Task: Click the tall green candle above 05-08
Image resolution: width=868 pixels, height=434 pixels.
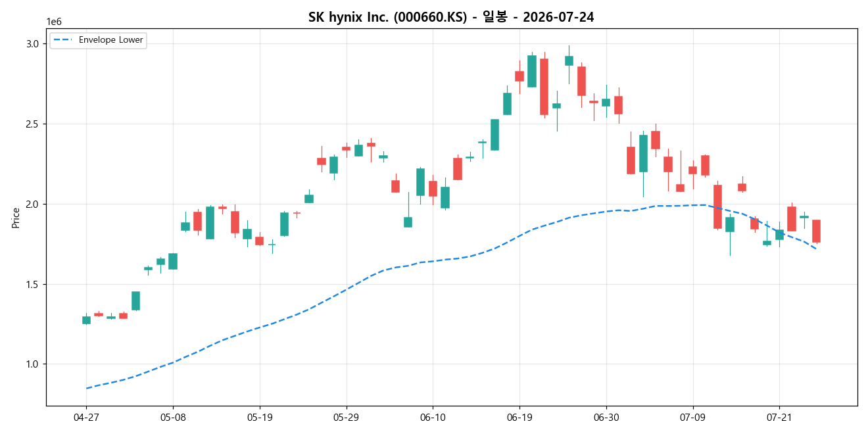Action: (173, 261)
